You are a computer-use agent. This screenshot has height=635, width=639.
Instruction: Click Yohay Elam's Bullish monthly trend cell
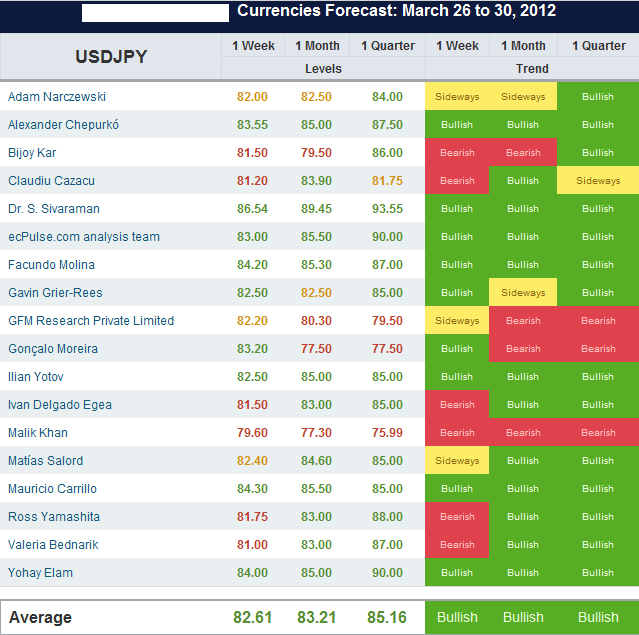(523, 573)
